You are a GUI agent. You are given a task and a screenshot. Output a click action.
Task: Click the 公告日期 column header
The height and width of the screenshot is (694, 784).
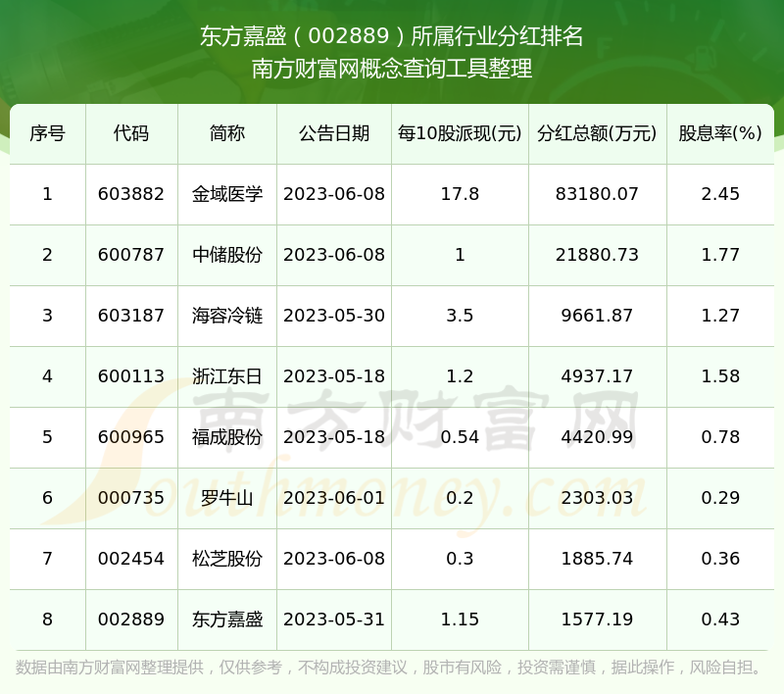[x=334, y=133]
